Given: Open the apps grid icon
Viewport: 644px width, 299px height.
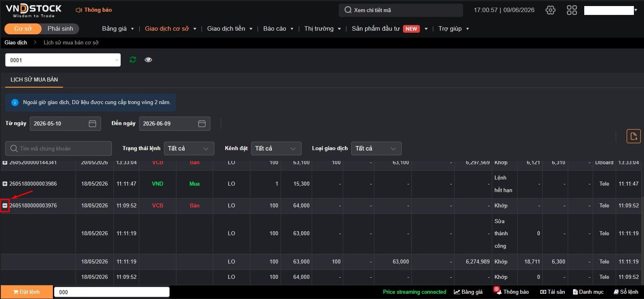Looking at the screenshot, I should pos(572,10).
